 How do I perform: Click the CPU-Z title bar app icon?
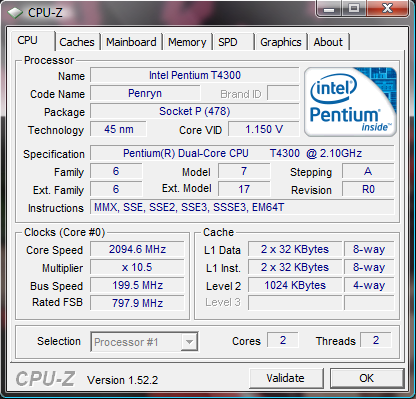point(15,13)
